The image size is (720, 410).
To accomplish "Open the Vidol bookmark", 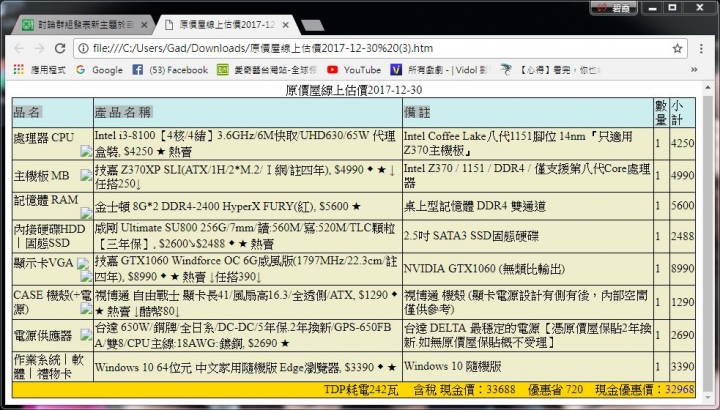I will [440, 70].
